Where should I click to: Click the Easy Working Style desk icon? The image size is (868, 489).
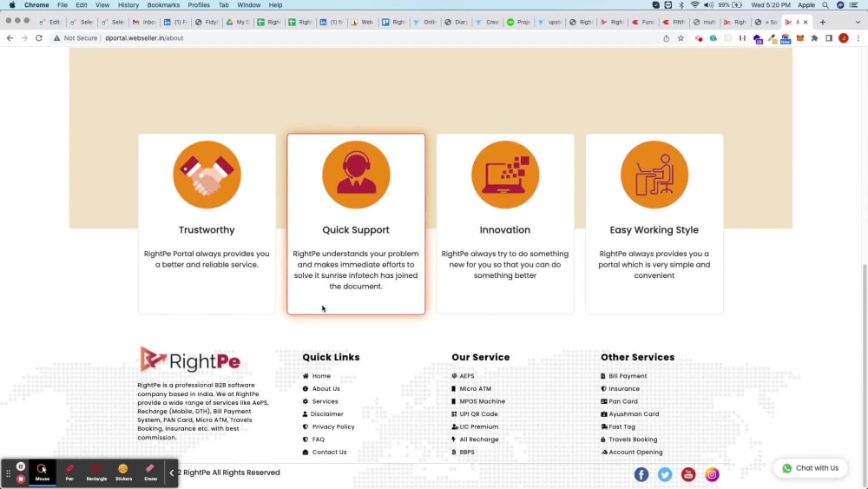click(654, 175)
